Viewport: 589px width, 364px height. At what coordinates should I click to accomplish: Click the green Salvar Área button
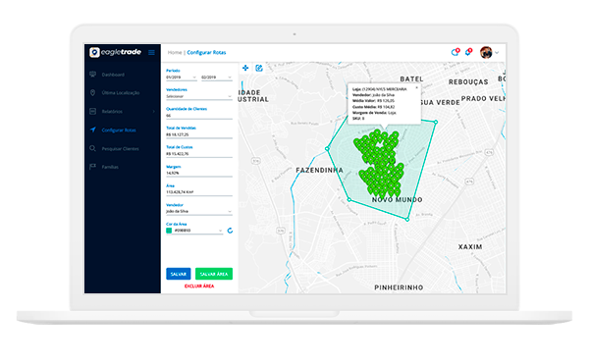coord(214,274)
